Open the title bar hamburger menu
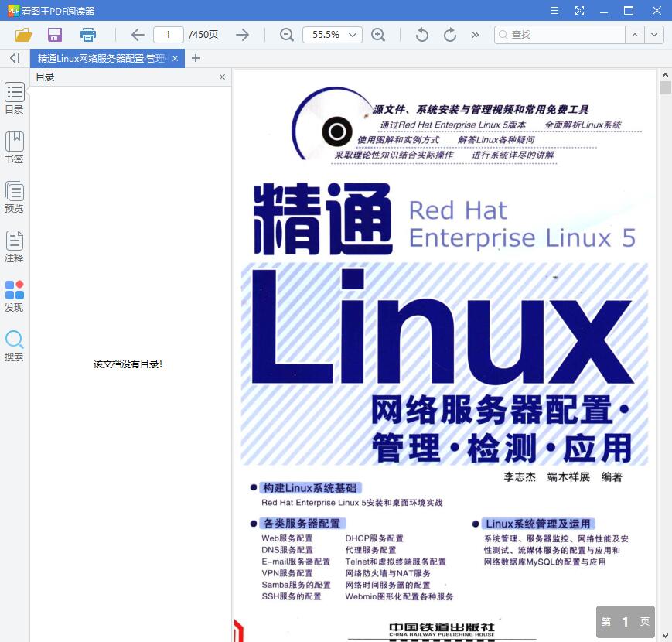 [x=554, y=11]
